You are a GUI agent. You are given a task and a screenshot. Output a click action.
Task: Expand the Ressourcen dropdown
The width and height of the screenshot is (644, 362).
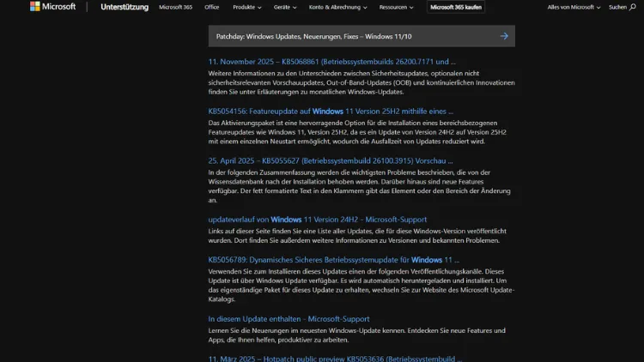click(x=397, y=7)
